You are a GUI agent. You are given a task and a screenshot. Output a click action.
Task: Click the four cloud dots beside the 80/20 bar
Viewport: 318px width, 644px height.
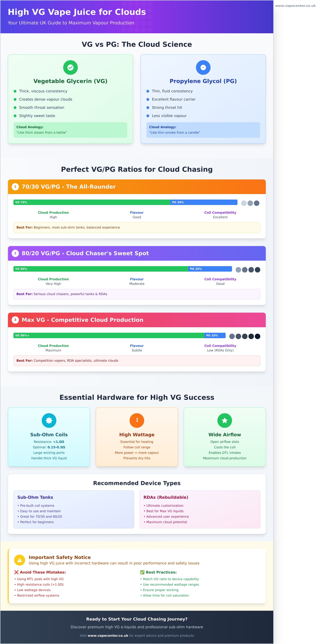pos(248,270)
